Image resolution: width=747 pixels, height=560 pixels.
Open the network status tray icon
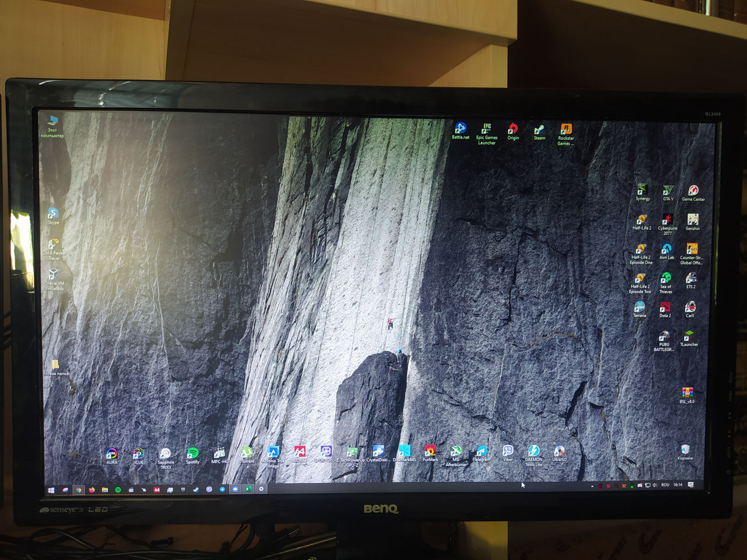647,485
